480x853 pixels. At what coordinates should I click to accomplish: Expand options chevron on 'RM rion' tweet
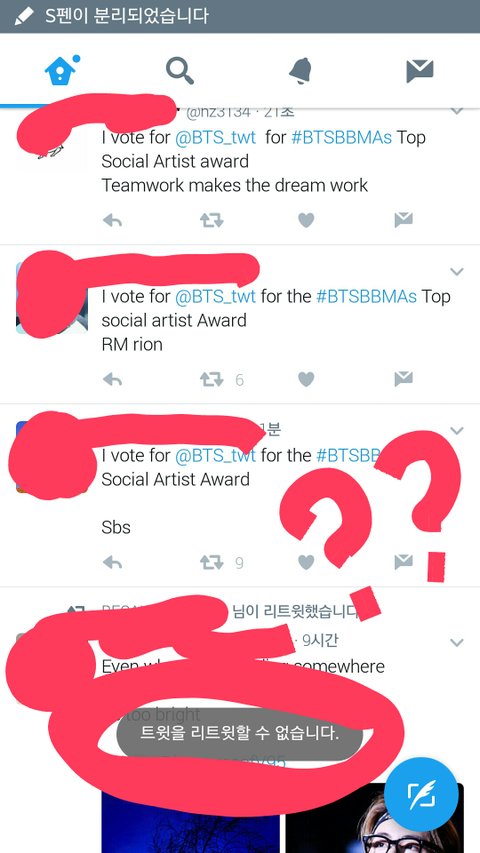coord(457,271)
